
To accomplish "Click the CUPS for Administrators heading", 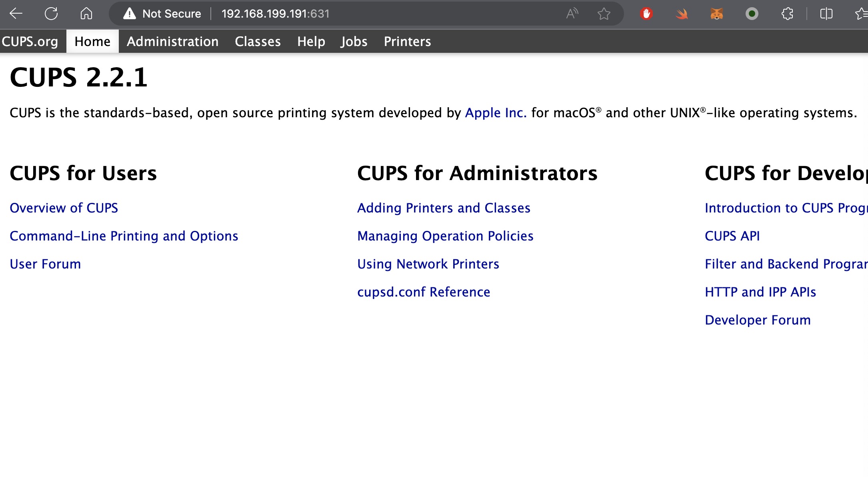I will coord(477,173).
